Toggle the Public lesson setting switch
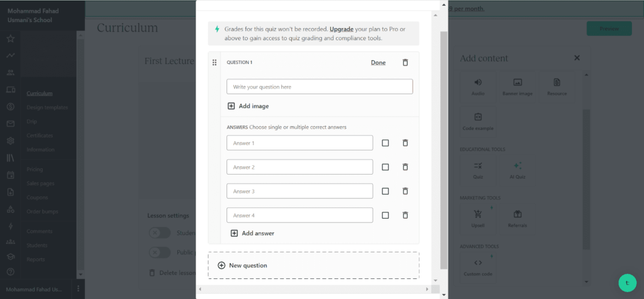This screenshot has width=644, height=299. point(160,253)
